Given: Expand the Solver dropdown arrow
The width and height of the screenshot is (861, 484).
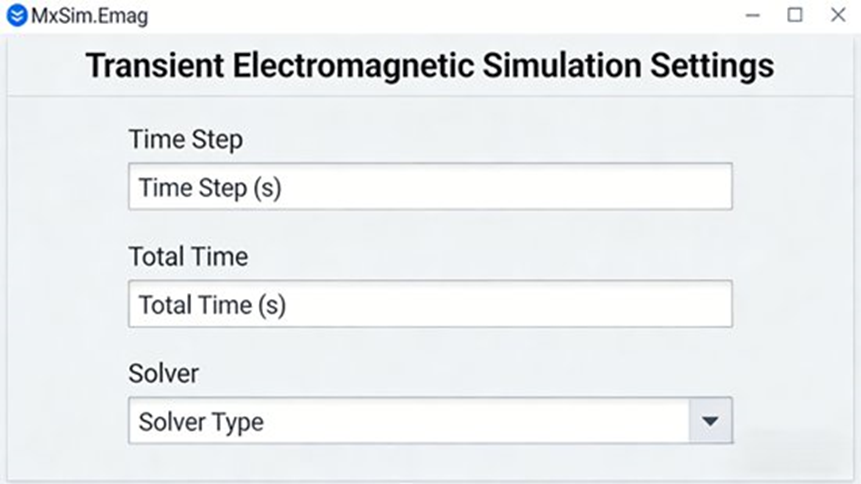Looking at the screenshot, I should pyautogui.click(x=710, y=421).
